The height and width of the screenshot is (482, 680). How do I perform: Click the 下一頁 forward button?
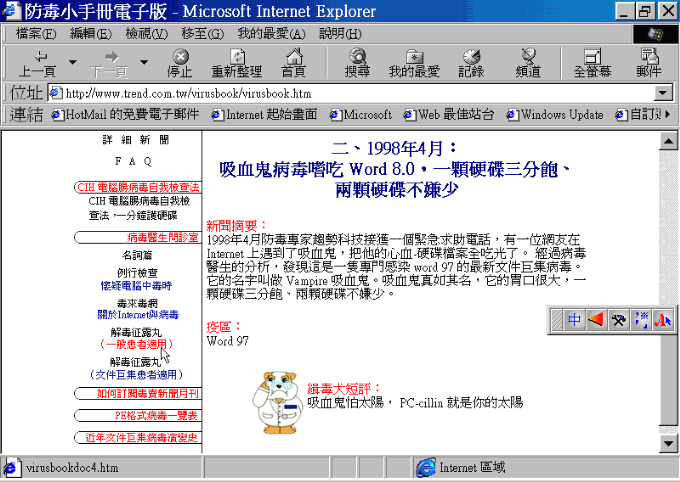(109, 63)
